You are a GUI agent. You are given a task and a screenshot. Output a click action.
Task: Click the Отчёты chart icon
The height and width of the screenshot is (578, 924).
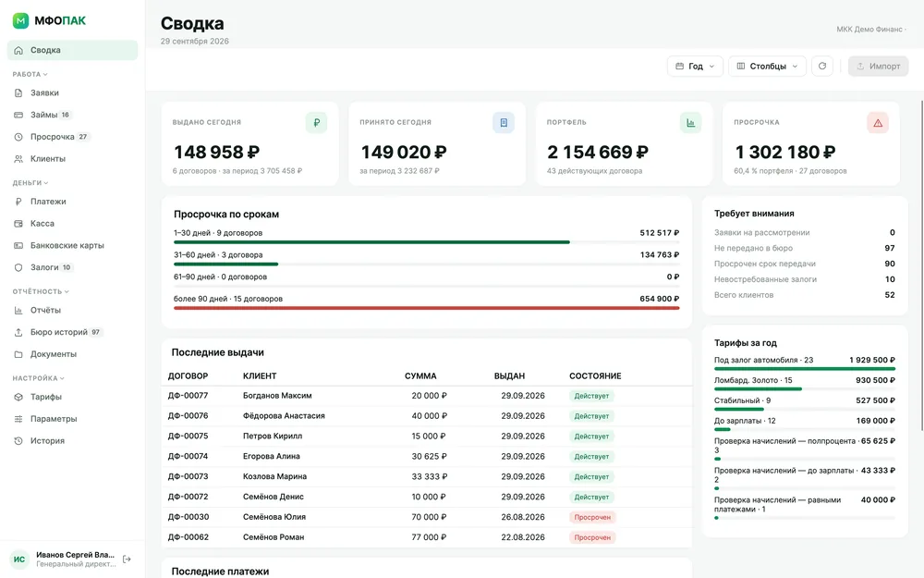click(18, 310)
